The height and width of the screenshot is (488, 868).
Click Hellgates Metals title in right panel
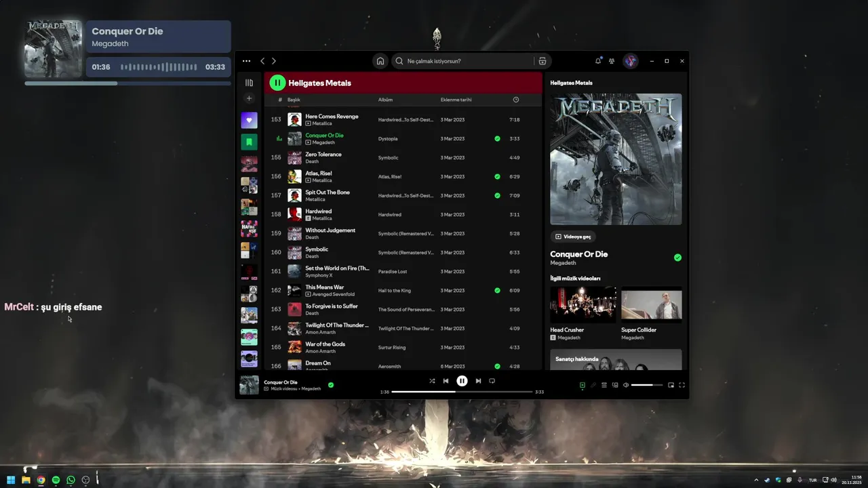[x=571, y=83]
